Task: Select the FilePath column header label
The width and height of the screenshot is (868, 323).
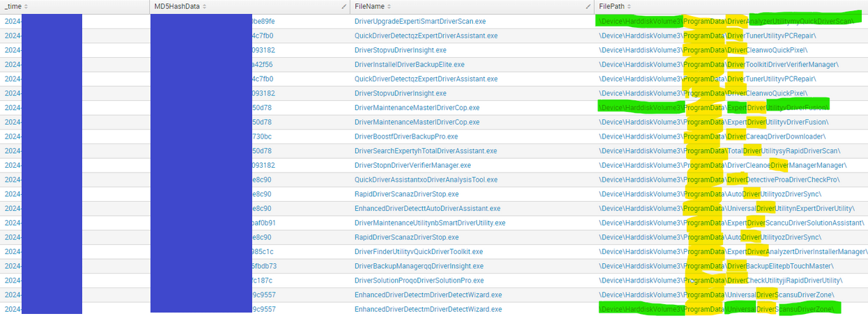Action: coord(613,6)
